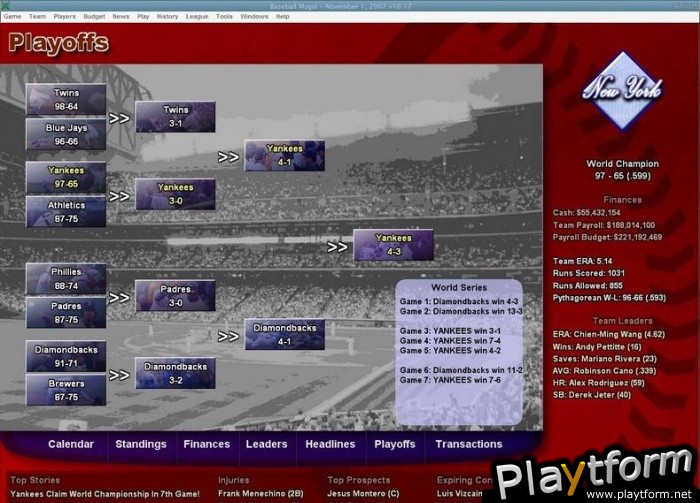700x503 pixels.
Task: Show the Leaders tab
Action: tap(266, 444)
